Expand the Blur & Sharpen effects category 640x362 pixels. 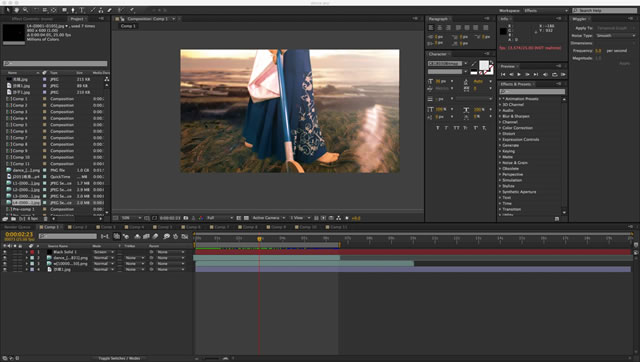click(x=500, y=116)
